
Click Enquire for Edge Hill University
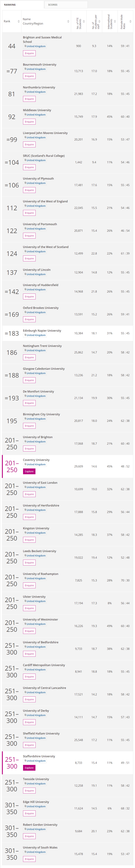tap(29, 813)
